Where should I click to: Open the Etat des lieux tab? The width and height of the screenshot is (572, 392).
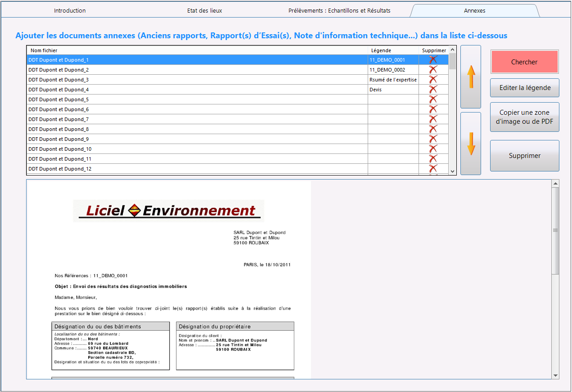[x=205, y=10]
